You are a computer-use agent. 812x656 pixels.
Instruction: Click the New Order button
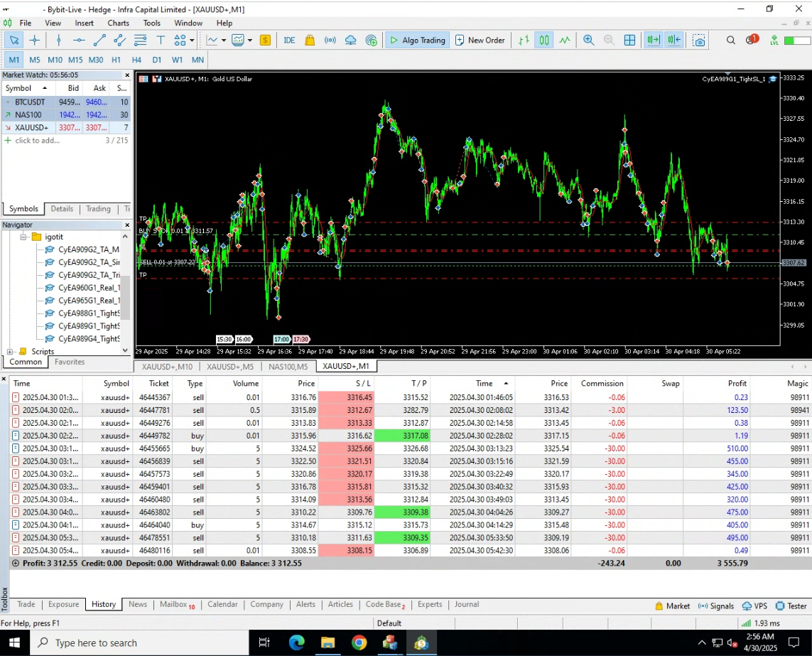(480, 41)
